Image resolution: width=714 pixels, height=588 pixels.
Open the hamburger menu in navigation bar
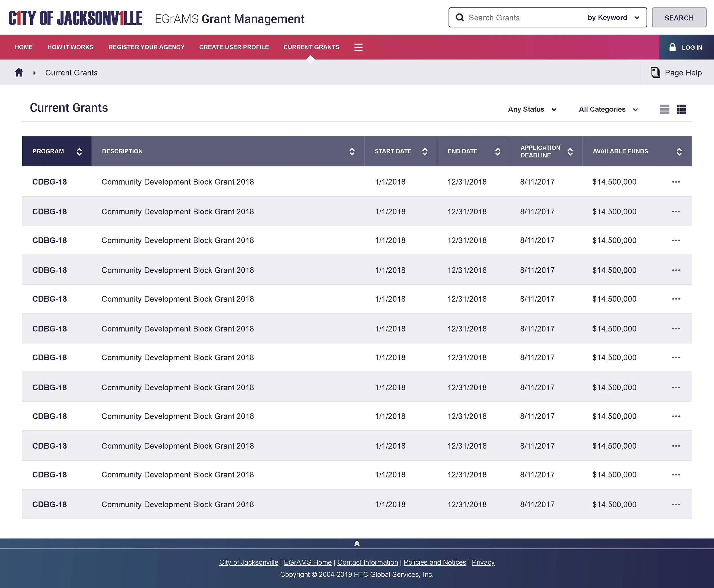point(358,47)
